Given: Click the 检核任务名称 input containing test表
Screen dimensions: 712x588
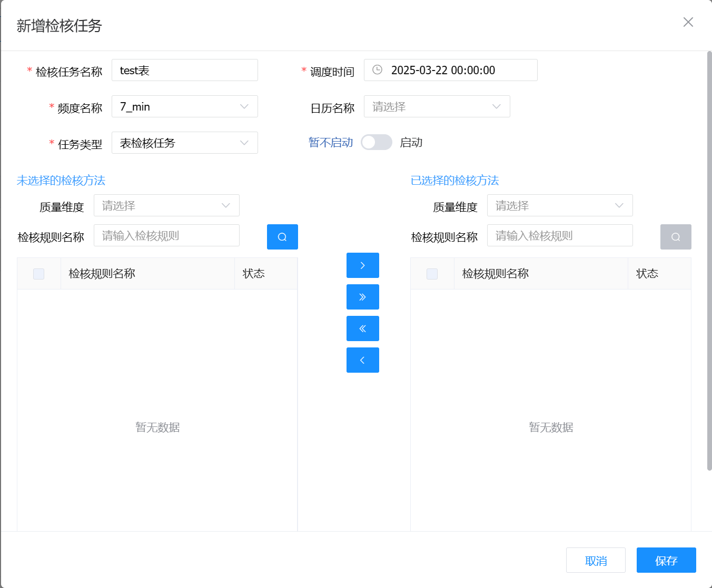Looking at the screenshot, I should point(184,70).
